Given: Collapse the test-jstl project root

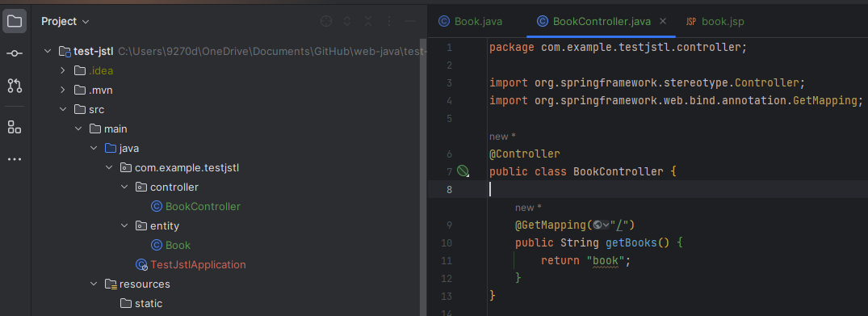Looking at the screenshot, I should tap(47, 52).
